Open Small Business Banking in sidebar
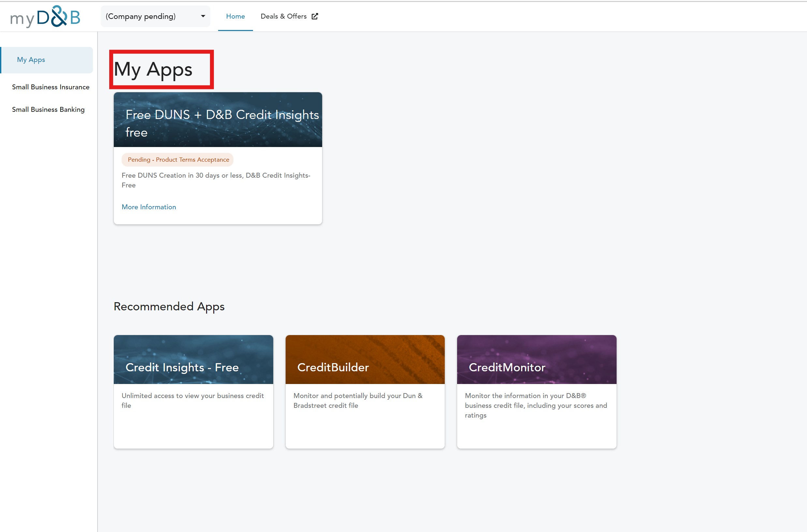 point(48,109)
